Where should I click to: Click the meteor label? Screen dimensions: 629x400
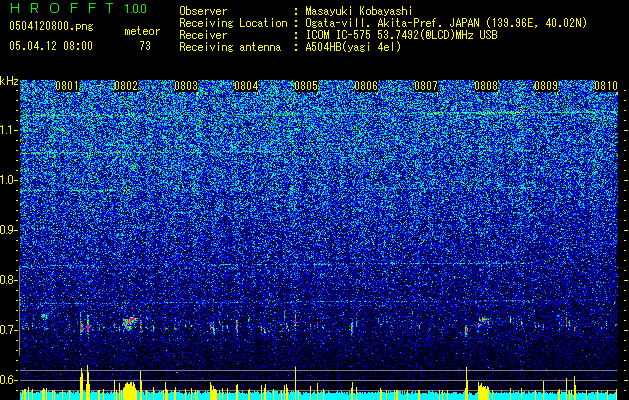click(x=142, y=31)
